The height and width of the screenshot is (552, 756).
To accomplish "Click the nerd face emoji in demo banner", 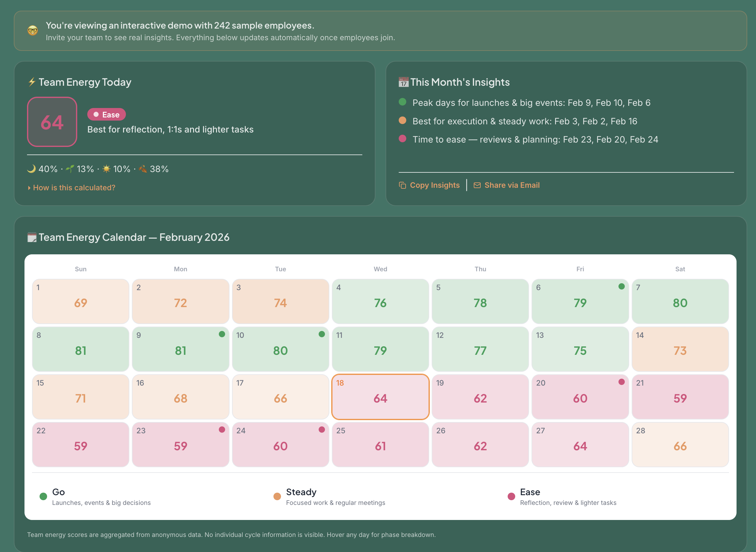I will coord(33,31).
